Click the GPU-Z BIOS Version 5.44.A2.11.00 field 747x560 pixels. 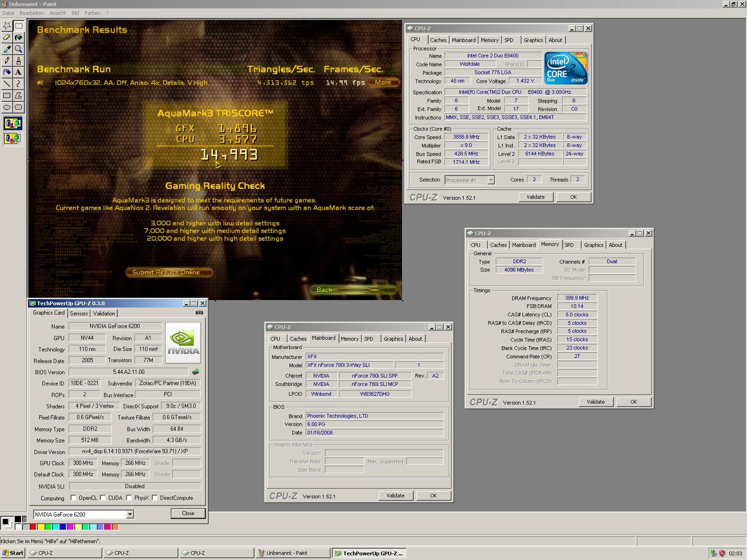click(128, 372)
